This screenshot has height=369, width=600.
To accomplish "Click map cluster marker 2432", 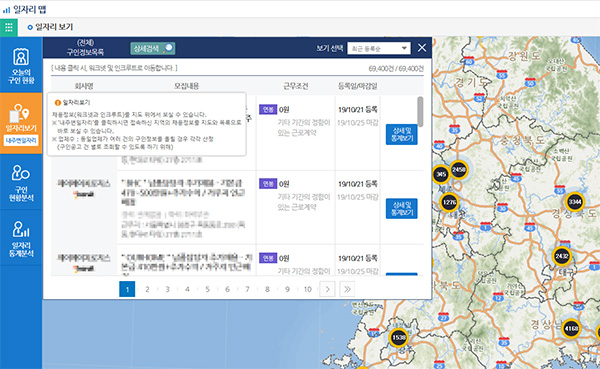I will click(x=562, y=256).
